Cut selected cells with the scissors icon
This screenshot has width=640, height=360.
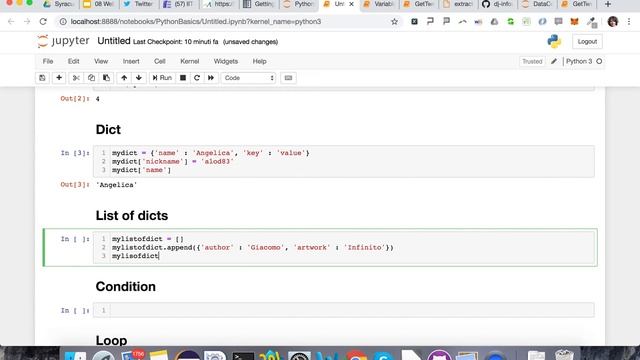tap(76, 78)
